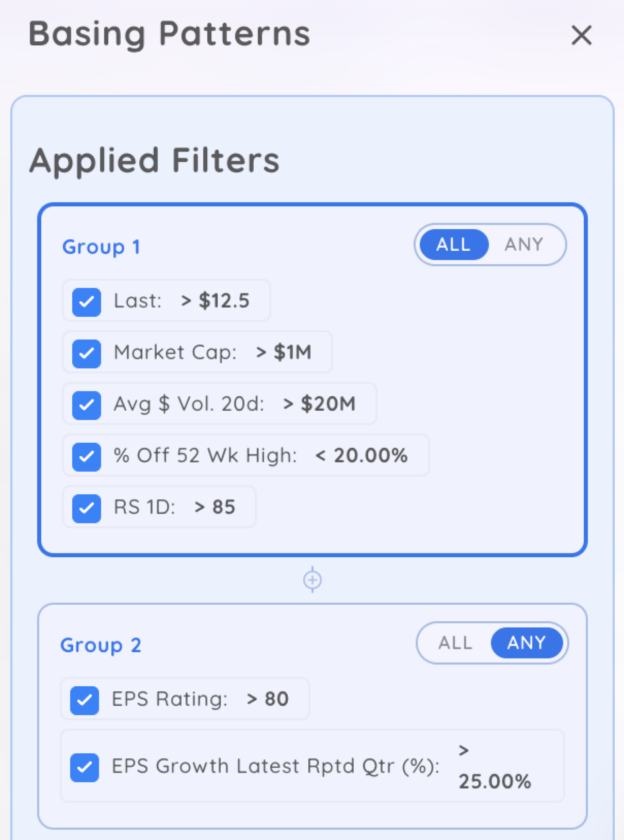Disable the Avg $ Vol. 20d checkbox
This screenshot has width=624, height=840.
click(87, 405)
